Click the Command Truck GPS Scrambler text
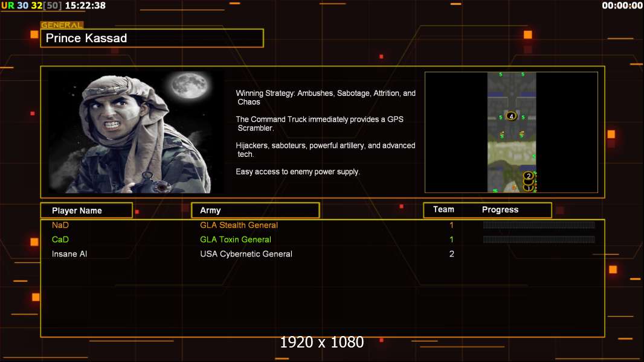Screen dimensions: 644x362 pos(320,124)
